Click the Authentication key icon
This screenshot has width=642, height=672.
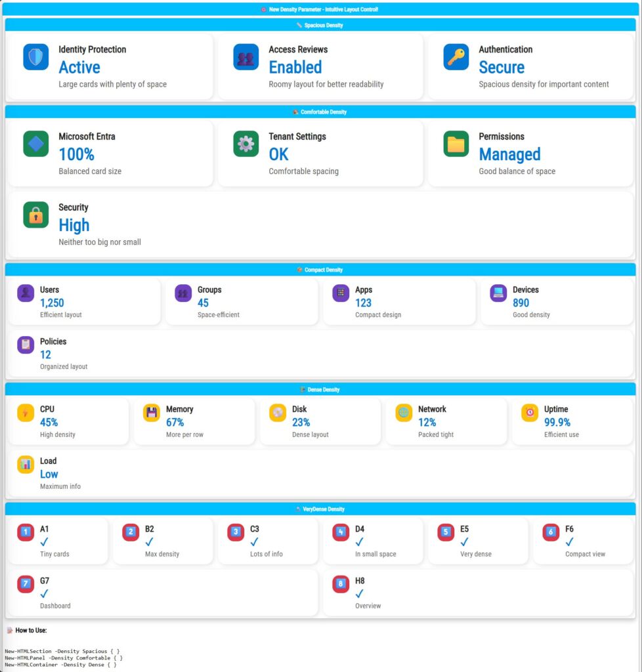456,57
